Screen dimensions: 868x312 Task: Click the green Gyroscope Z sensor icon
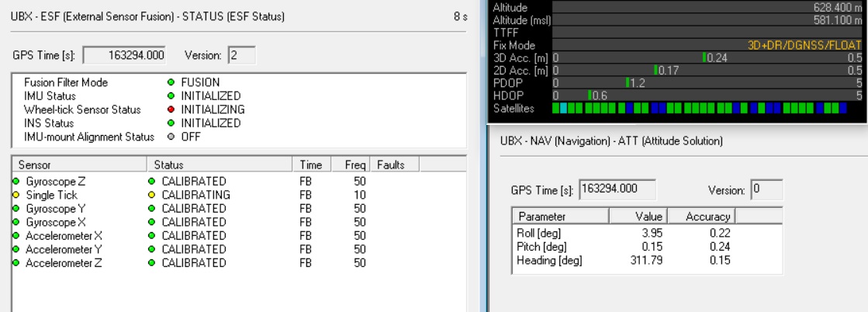15,181
